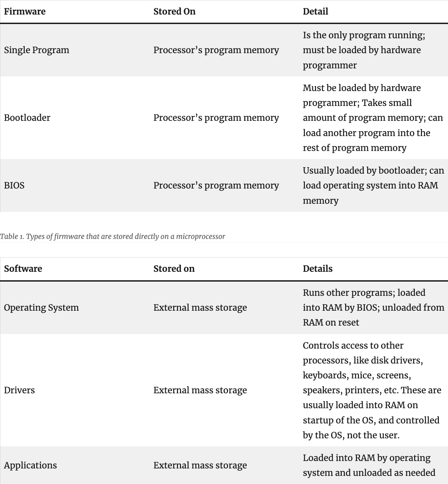Select the Operating System cell
Screen dimensions: 448x484
pyautogui.click(x=41, y=308)
